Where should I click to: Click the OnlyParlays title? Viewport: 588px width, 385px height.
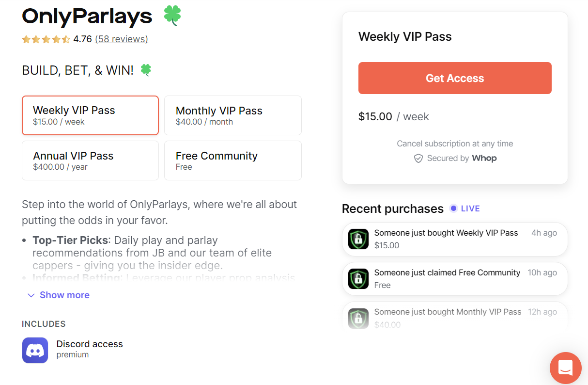(86, 16)
